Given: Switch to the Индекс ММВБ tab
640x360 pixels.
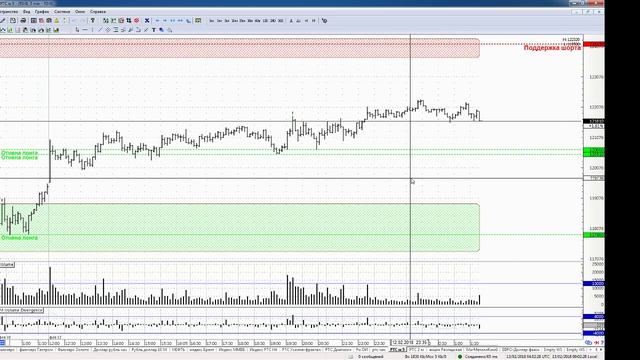Looking at the screenshot, I should click(232, 350).
